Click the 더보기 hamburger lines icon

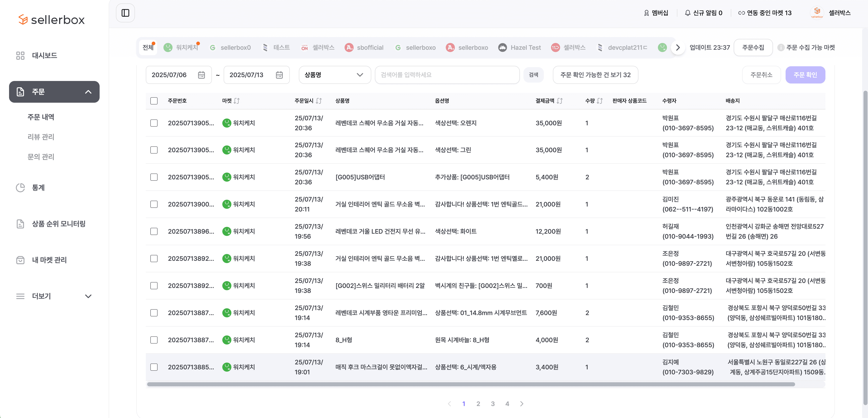(20, 296)
